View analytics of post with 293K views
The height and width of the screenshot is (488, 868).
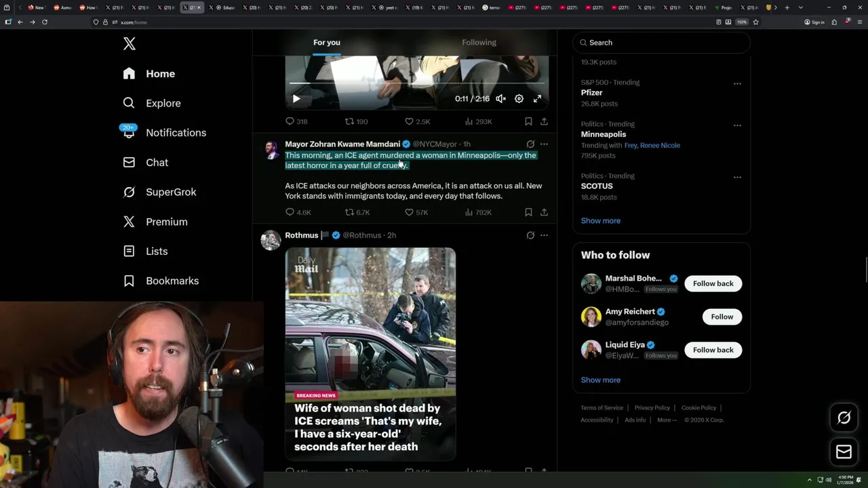tap(478, 121)
